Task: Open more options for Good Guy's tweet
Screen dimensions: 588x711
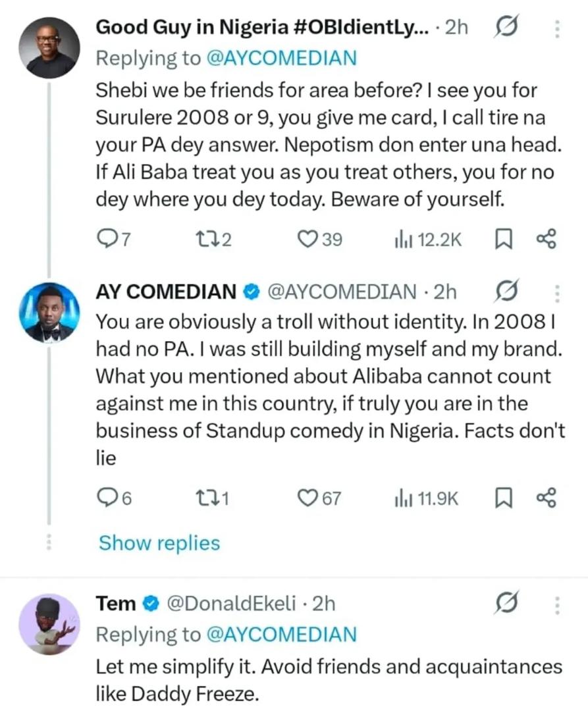Action: click(x=557, y=28)
